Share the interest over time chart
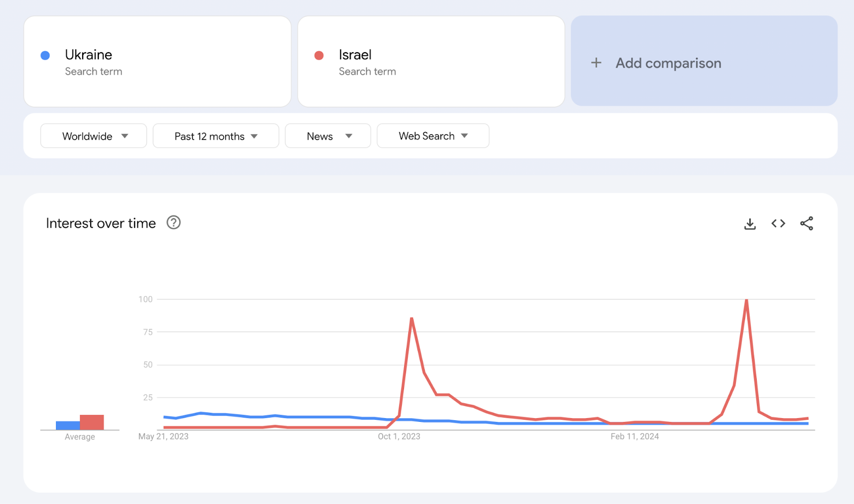 [806, 223]
